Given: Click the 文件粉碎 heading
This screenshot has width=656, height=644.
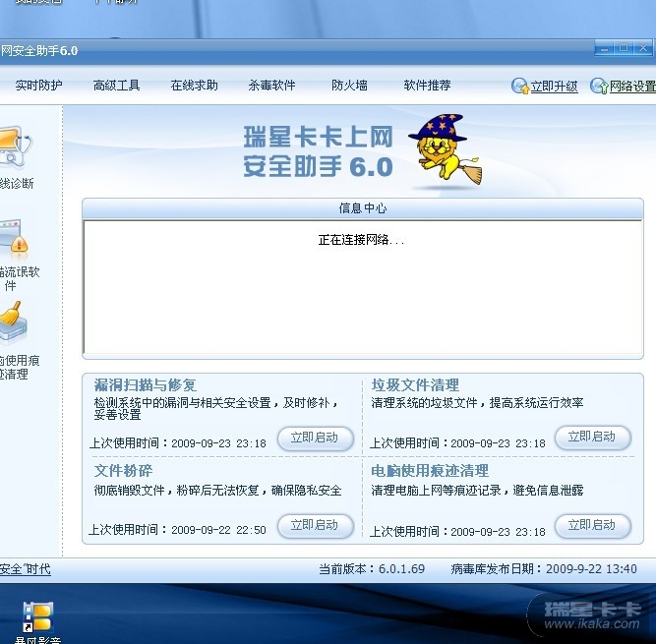Looking at the screenshot, I should [123, 471].
